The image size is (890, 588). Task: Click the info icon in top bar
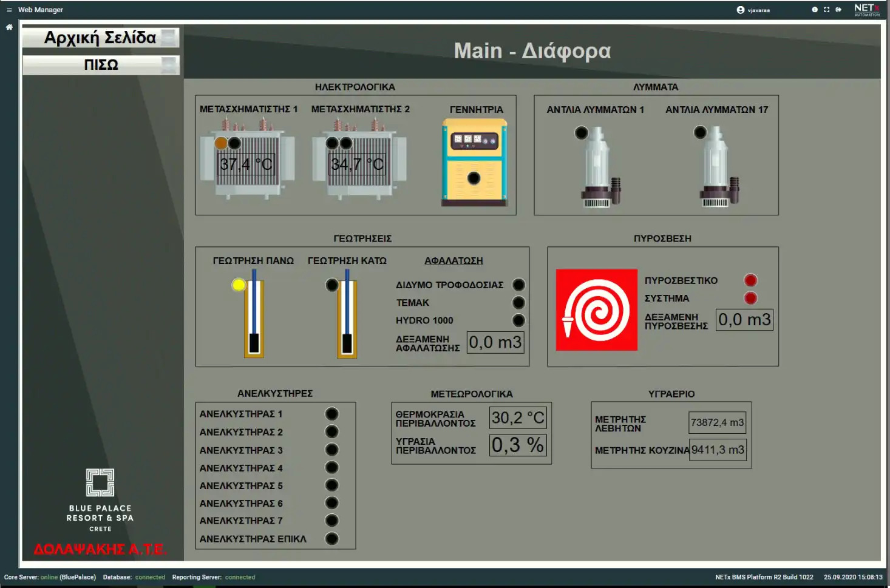point(815,10)
